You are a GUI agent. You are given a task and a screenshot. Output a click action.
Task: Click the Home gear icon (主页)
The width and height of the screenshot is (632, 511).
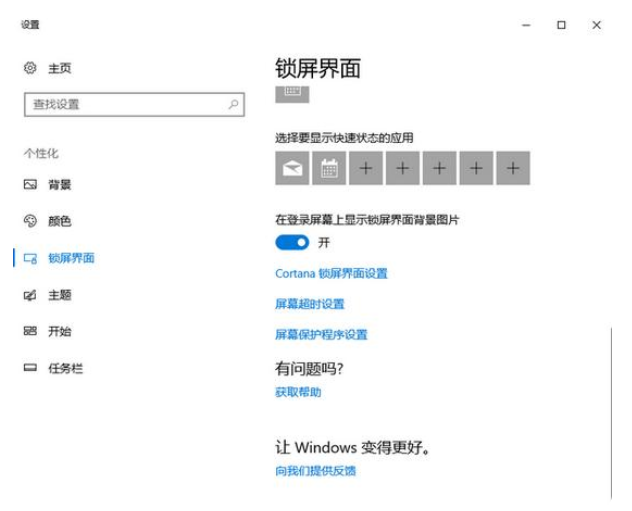[x=30, y=68]
